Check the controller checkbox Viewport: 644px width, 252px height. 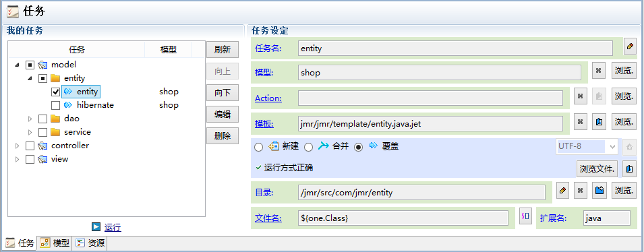(30, 146)
